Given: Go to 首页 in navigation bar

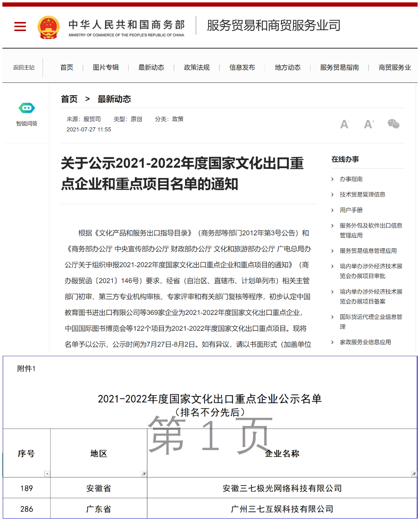Looking at the screenshot, I should (66, 67).
